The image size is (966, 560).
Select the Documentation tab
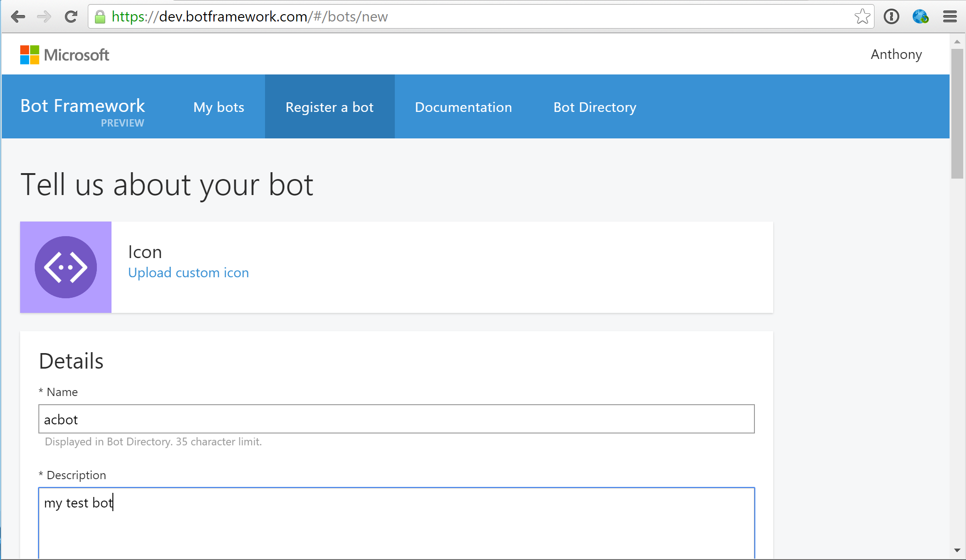pyautogui.click(x=463, y=107)
